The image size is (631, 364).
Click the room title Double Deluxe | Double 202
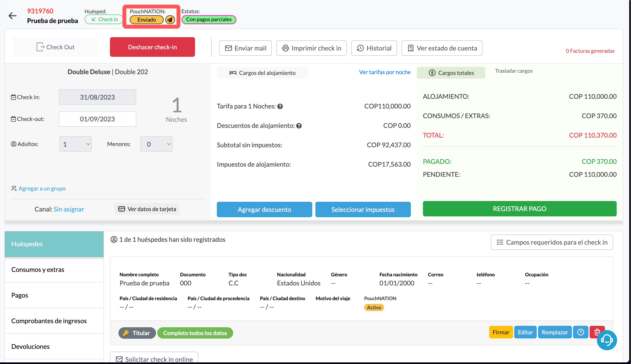coord(108,72)
